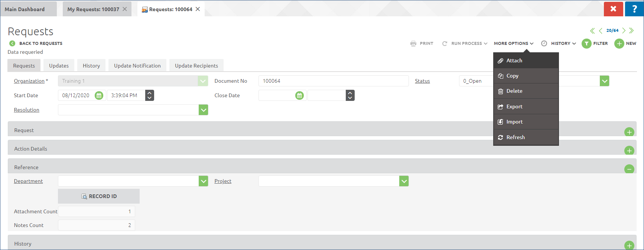Screen dimensions: 644x250
Task: Expand the Request section
Action: pyautogui.click(x=629, y=132)
